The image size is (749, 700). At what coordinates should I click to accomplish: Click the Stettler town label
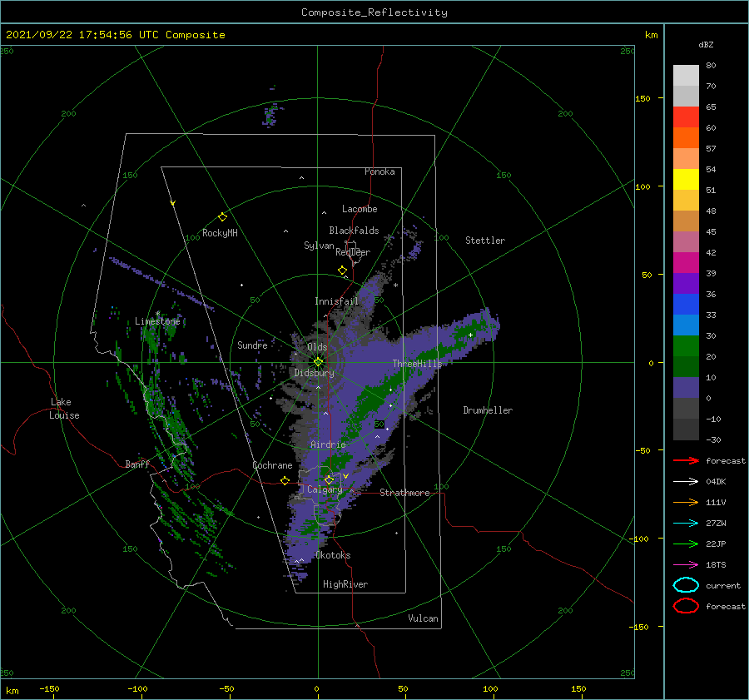[485, 241]
